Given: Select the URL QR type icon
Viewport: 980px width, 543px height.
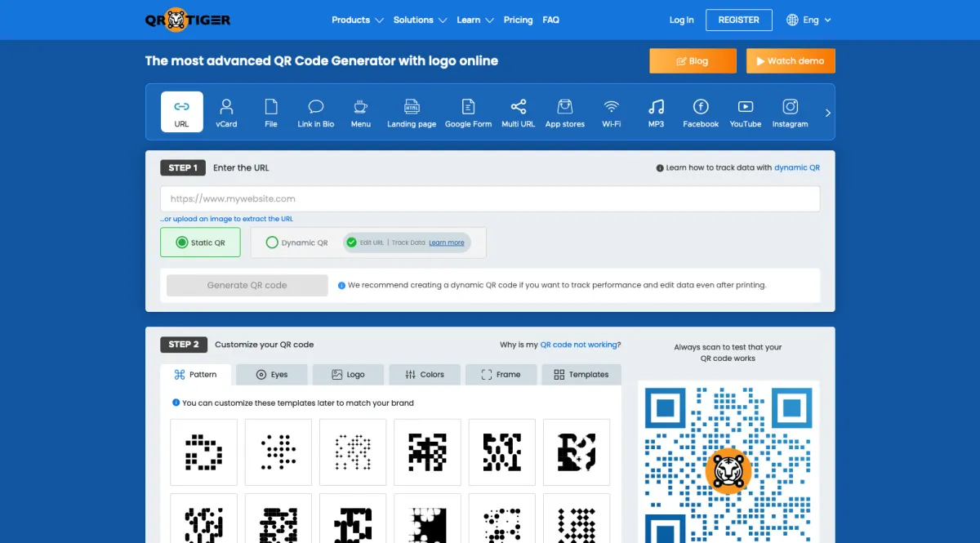Looking at the screenshot, I should (x=181, y=112).
